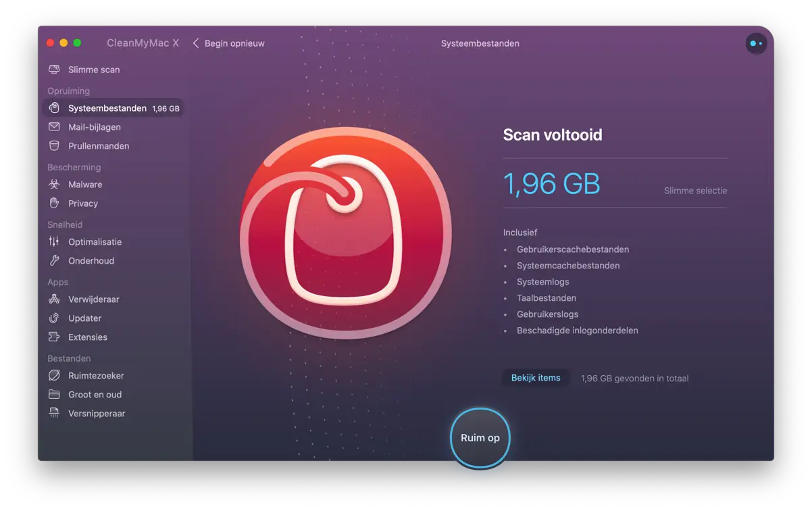Click the Systeembestanden icon in sidebar
812x511 pixels.
click(54, 108)
